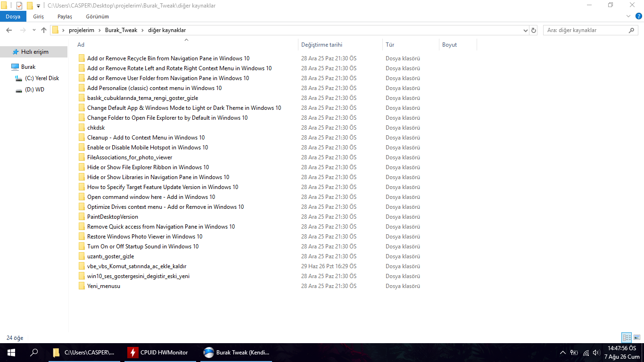Open Windows Start menu
The image size is (644, 362).
(x=11, y=353)
